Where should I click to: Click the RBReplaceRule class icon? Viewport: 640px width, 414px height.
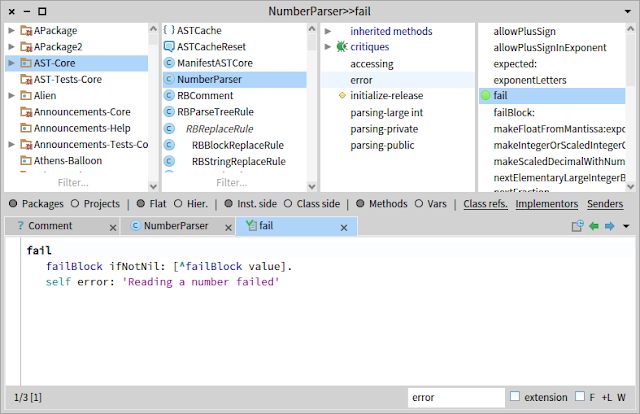coord(169,129)
